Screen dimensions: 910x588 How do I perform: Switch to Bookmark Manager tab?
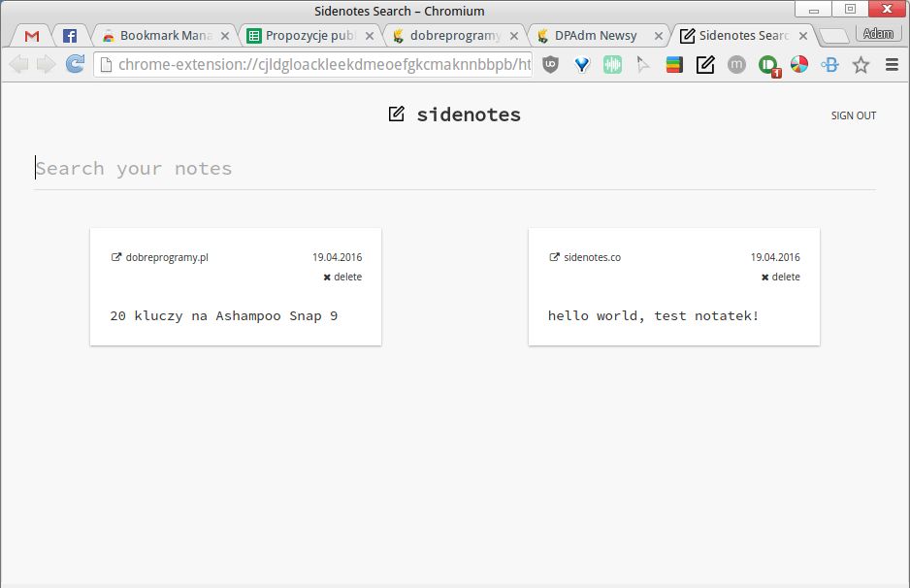point(165,35)
